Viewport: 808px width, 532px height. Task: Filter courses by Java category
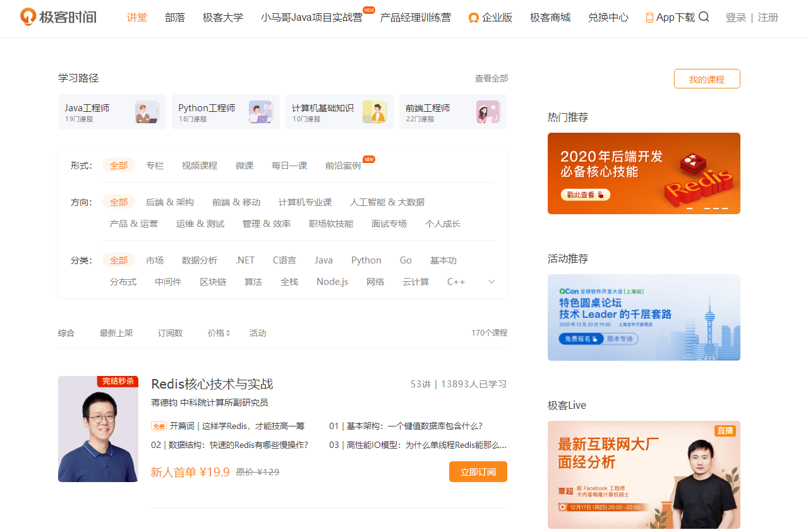click(323, 260)
